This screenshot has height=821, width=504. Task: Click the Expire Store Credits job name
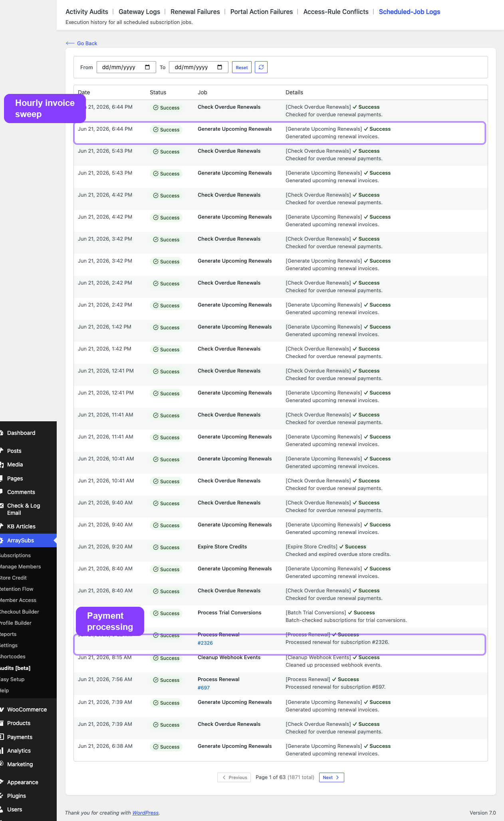(x=222, y=546)
